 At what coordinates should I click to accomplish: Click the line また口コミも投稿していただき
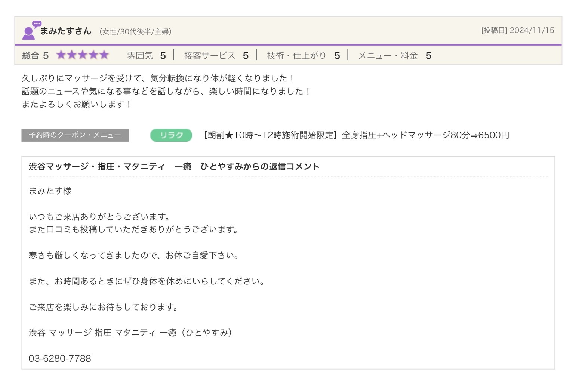coord(134,229)
